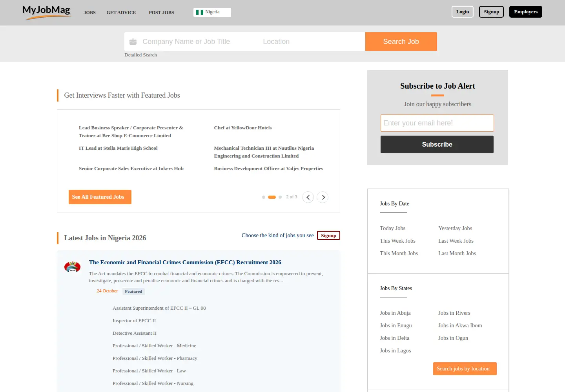Open Senior Corporate Sales Executive at Inkers Hub
565x392 pixels.
[131, 169]
